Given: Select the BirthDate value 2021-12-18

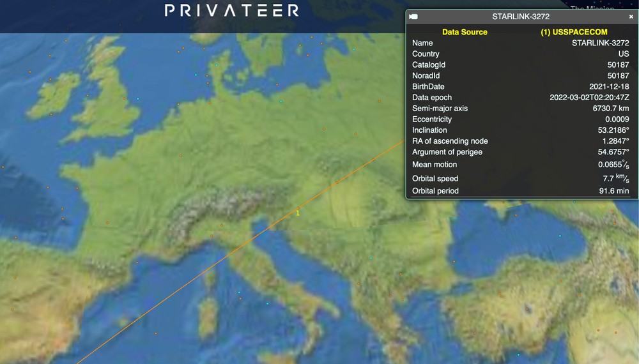Looking at the screenshot, I should [609, 86].
